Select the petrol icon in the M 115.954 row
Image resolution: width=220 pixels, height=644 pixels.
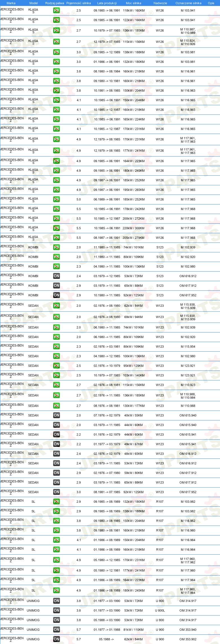(57, 347)
